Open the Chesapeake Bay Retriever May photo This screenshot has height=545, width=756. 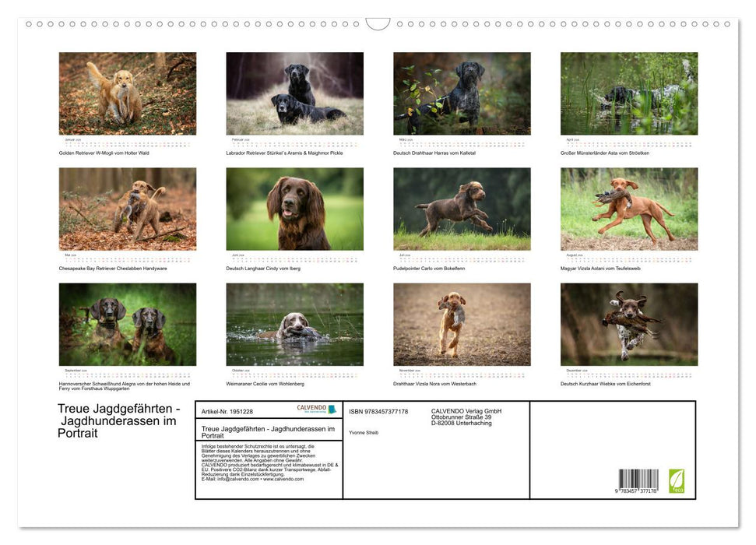(x=129, y=209)
